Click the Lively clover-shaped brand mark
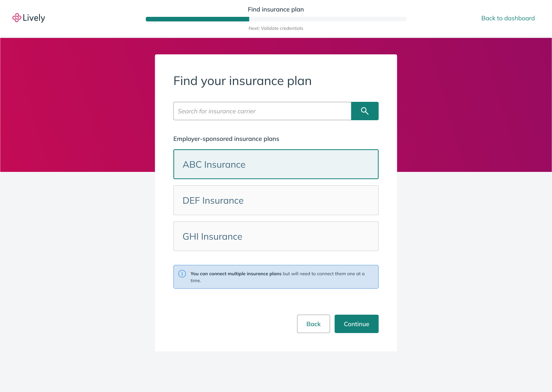The image size is (552, 392). pyautogui.click(x=17, y=18)
